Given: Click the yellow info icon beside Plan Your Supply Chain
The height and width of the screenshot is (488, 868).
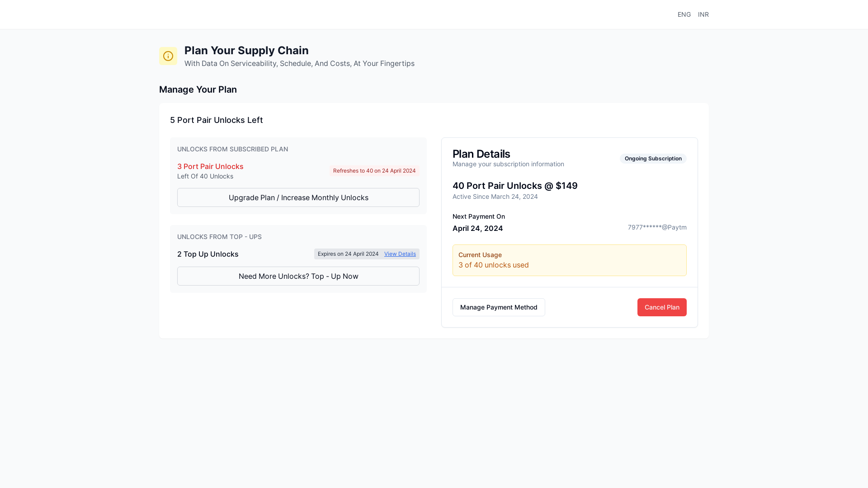Looking at the screenshot, I should coord(168,56).
